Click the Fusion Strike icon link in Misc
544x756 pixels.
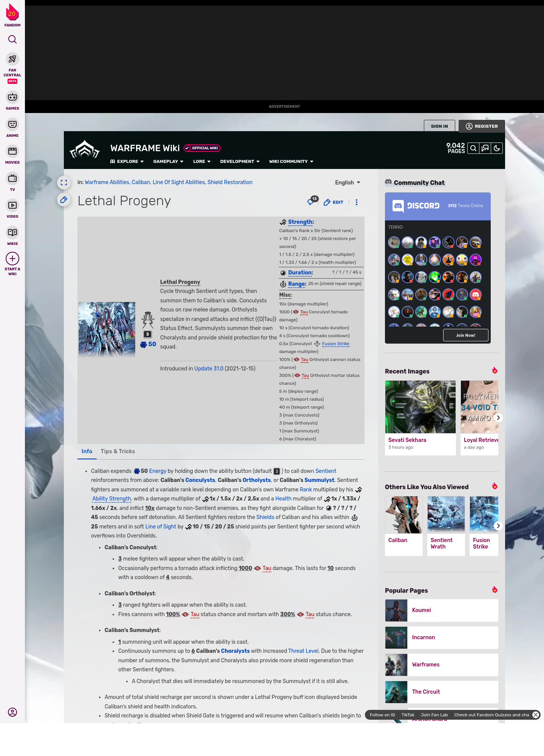pos(317,344)
